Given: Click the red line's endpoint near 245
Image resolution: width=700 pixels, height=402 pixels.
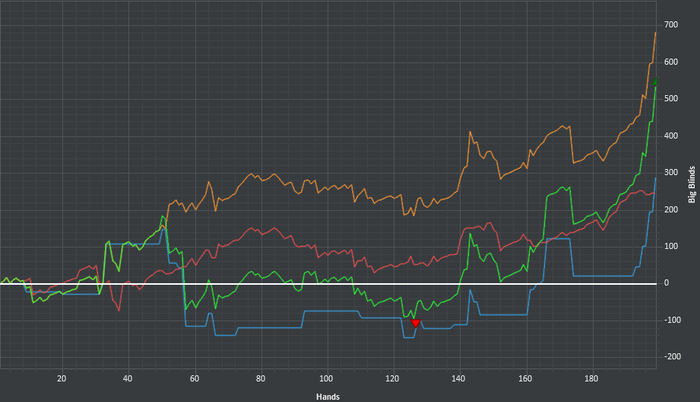Looking at the screenshot, I should pos(654,193).
